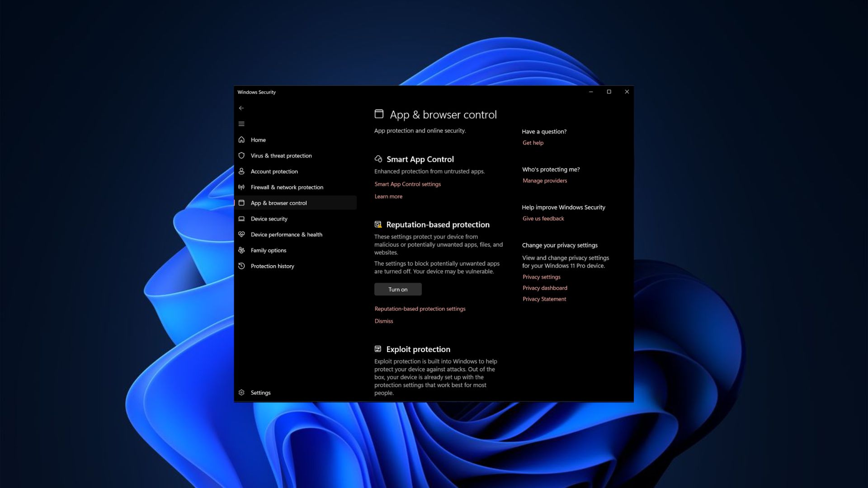This screenshot has width=868, height=488.
Task: Open Privacy settings link
Action: [542, 277]
